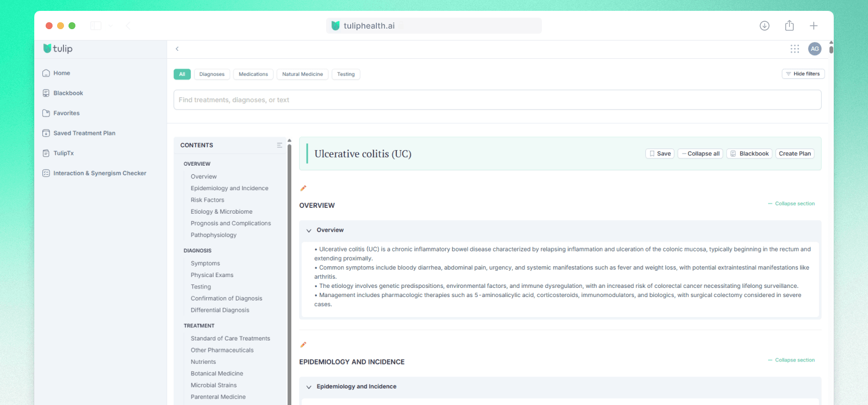Select the Medications filter
Screen dimensions: 868x405
(253, 74)
